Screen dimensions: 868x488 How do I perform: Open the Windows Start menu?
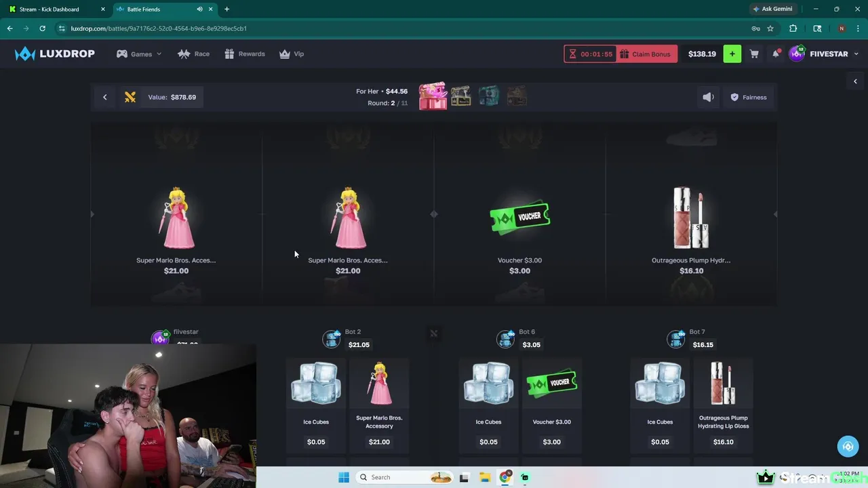coord(344,477)
